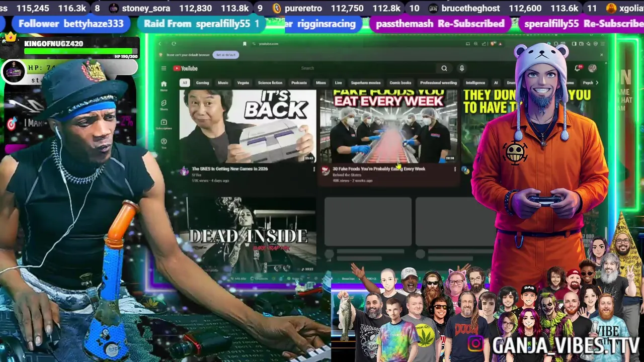Screen dimensions: 644x362
Task: Click the zoom magnifier icon in address bar
Action: pyautogui.click(x=475, y=44)
